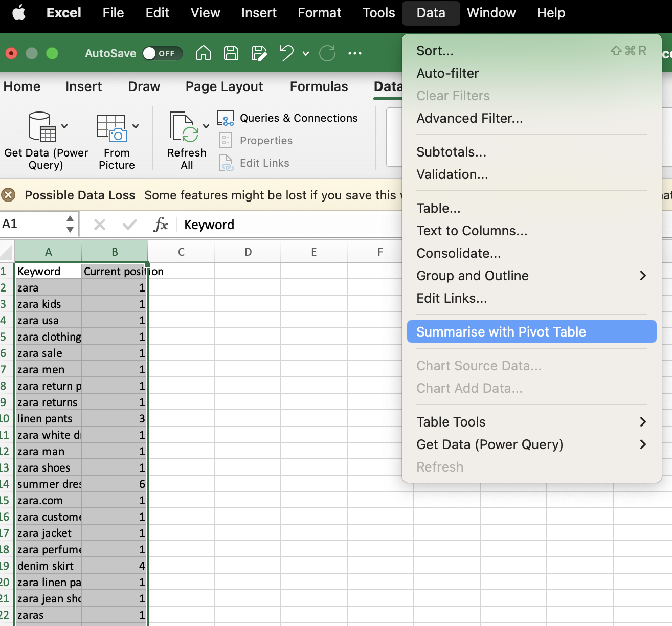Image resolution: width=672 pixels, height=626 pixels.
Task: Open the Undo history dropdown arrow
Action: pyautogui.click(x=306, y=53)
